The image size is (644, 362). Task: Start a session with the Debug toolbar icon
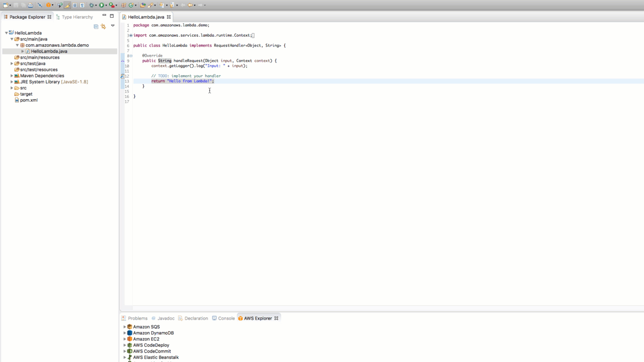(91, 5)
